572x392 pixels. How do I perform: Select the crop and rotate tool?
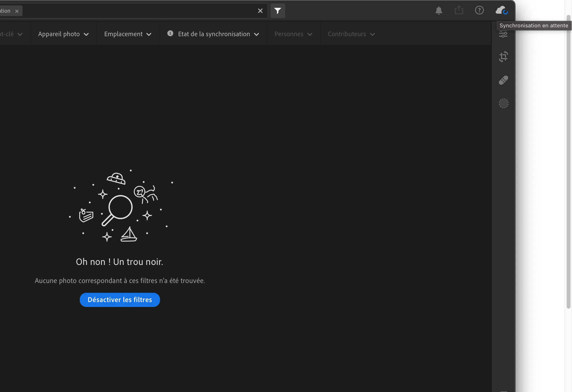tap(503, 57)
